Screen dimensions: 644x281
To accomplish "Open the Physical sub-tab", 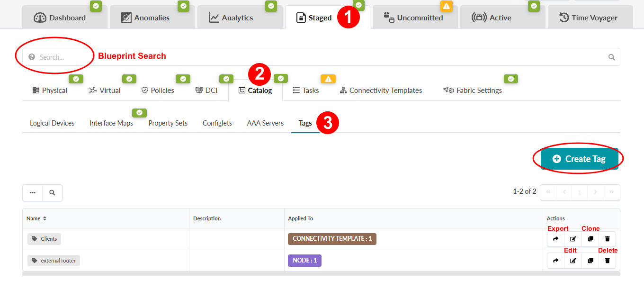I will [x=50, y=90].
